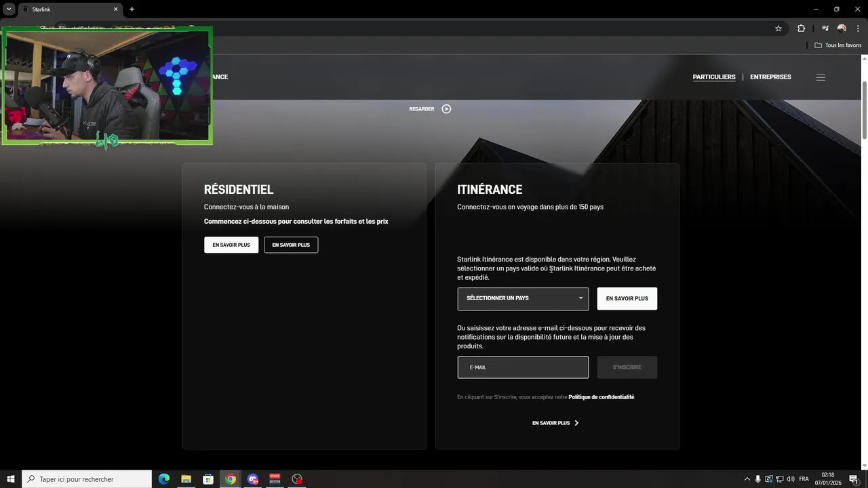The height and width of the screenshot is (488, 868).
Task: Show hidden system tray icons
Action: point(747,479)
